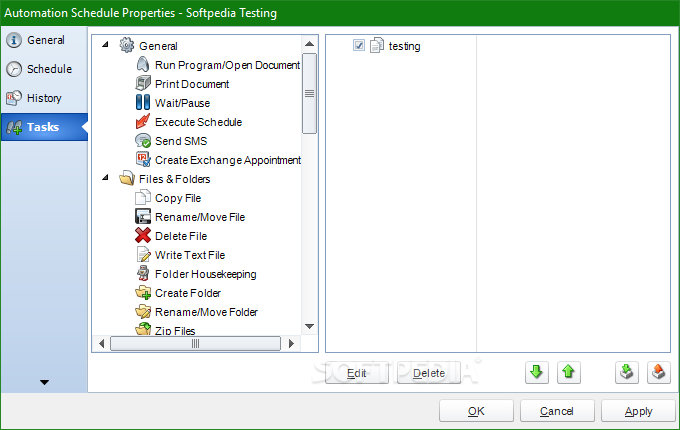The image size is (680, 430).
Task: Click the Edit button
Action: click(x=356, y=373)
